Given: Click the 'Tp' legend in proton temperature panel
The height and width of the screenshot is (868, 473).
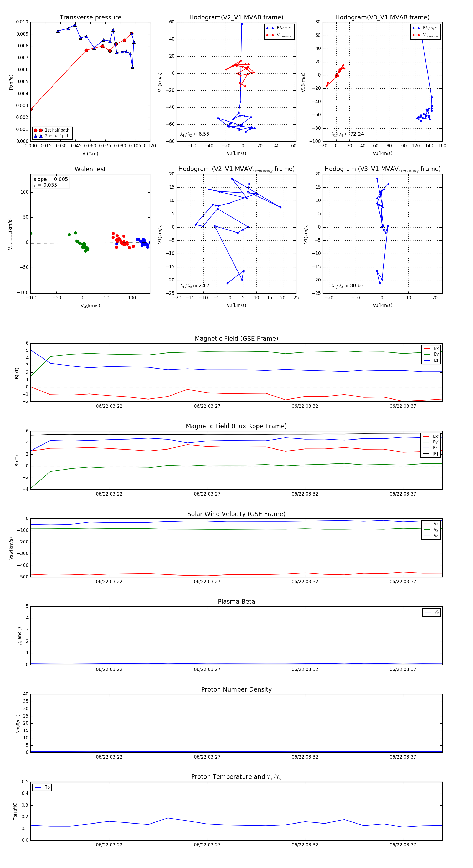Looking at the screenshot, I should [x=42, y=788].
